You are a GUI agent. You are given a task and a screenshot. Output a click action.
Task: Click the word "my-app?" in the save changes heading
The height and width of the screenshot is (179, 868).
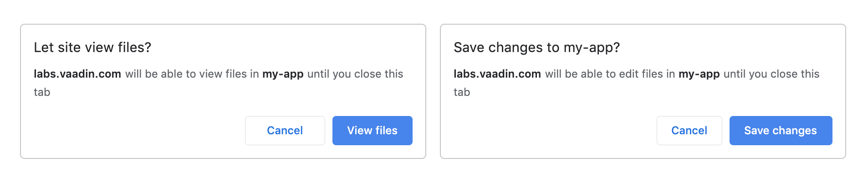592,48
